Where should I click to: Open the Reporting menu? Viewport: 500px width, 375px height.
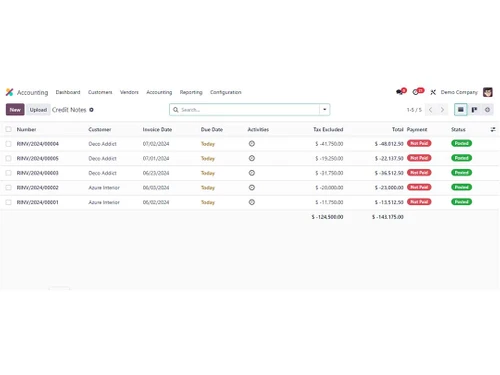pyautogui.click(x=191, y=92)
